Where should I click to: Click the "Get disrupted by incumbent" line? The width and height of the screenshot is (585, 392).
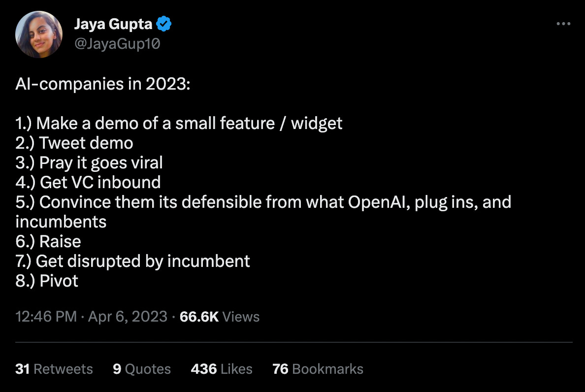(x=133, y=261)
